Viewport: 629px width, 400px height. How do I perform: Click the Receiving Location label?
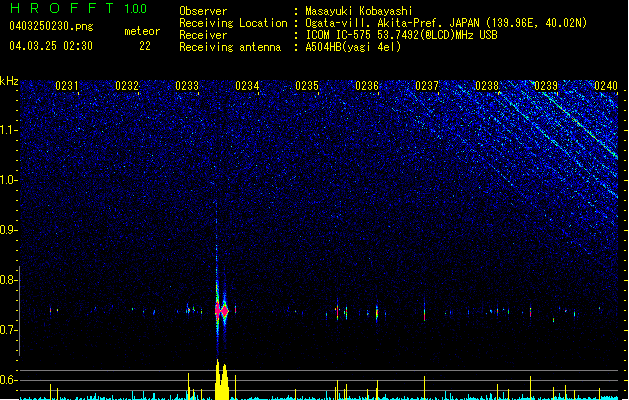pyautogui.click(x=233, y=23)
